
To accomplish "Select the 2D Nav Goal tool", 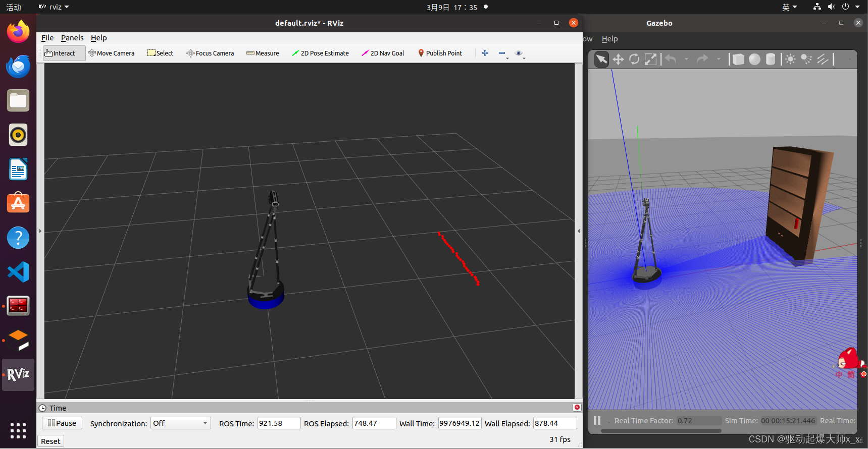I will point(383,53).
